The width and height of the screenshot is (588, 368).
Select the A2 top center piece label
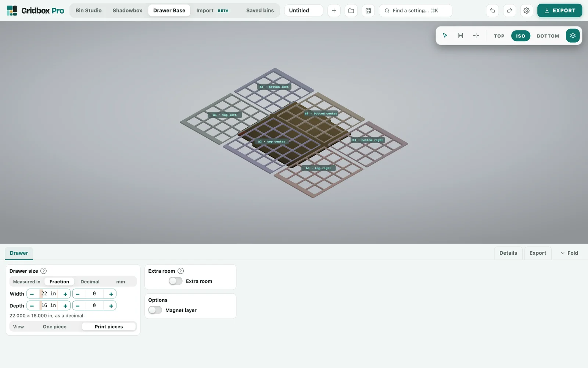[x=271, y=141]
